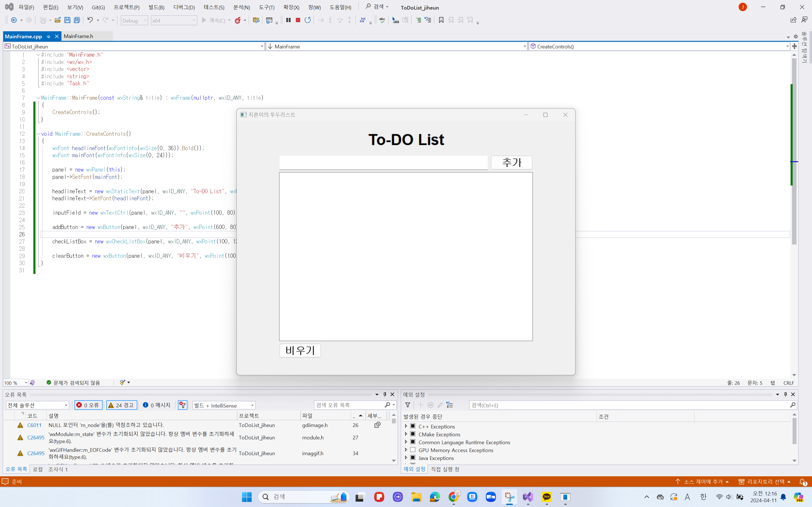Pause execution with Break All
The image size is (812, 507).
pos(288,20)
